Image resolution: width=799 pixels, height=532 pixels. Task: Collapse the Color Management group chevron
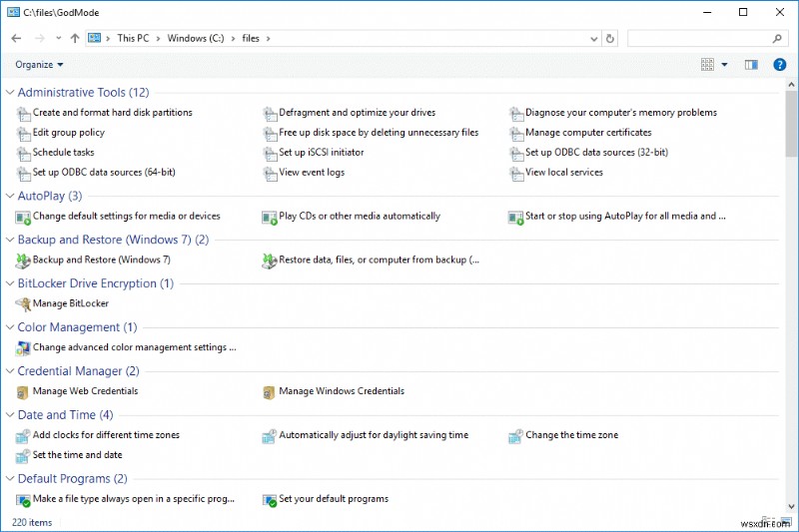pos(10,326)
